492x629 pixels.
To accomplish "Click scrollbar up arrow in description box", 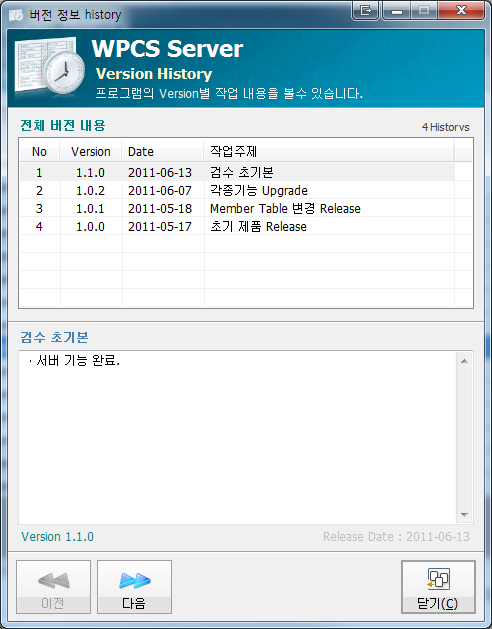I will click(x=464, y=361).
